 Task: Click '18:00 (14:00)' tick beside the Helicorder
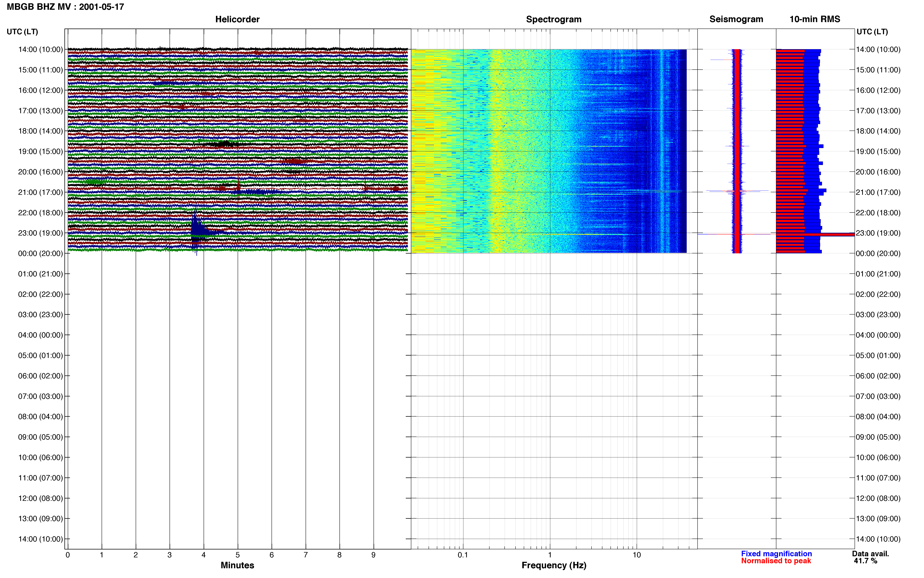tap(41, 131)
